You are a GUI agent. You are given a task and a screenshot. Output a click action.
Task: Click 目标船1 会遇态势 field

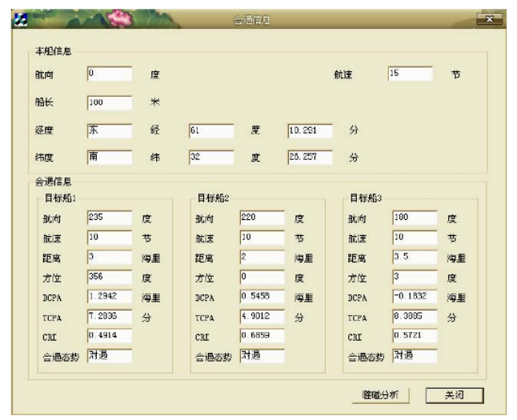coord(110,356)
